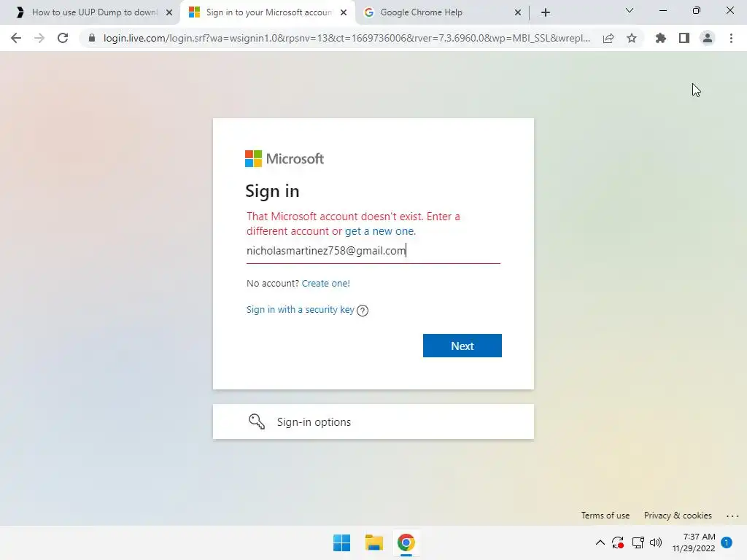Open a new tab with plus button

click(x=546, y=12)
